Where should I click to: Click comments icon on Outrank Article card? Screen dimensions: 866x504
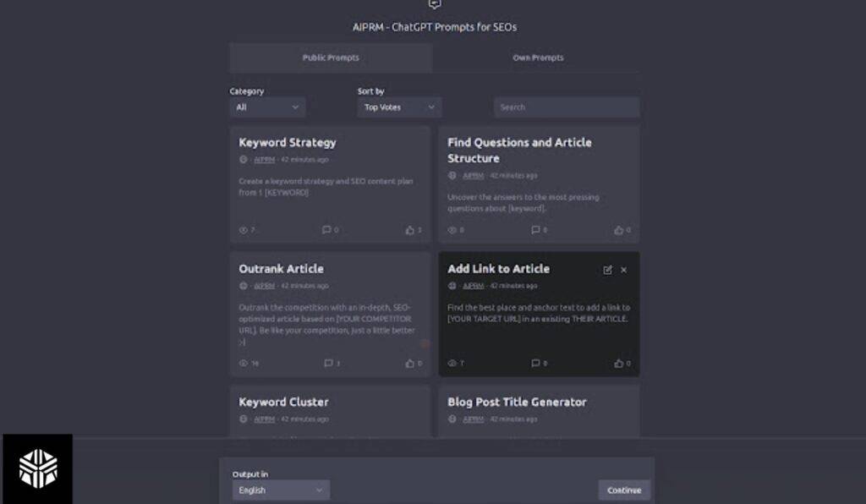tap(328, 363)
